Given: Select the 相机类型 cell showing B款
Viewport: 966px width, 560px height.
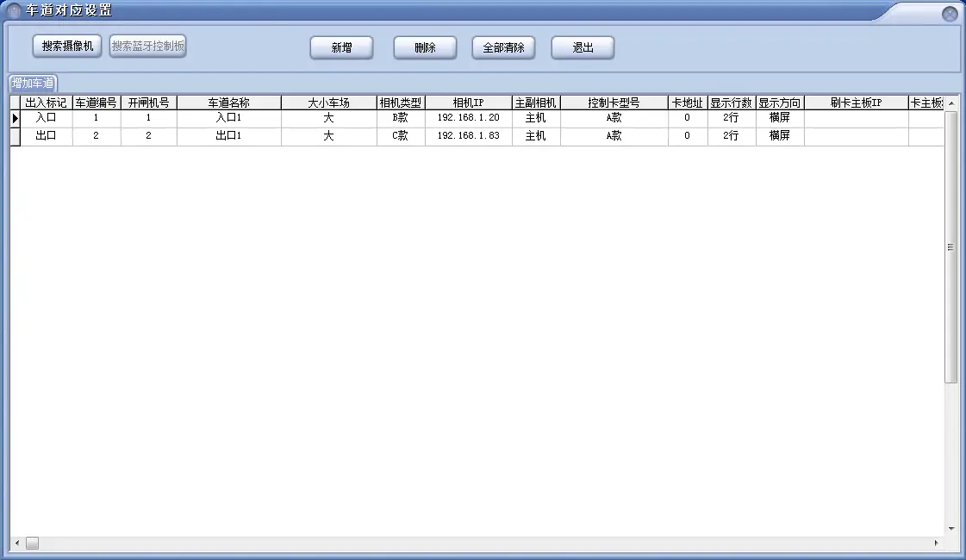Looking at the screenshot, I should pyautogui.click(x=400, y=118).
